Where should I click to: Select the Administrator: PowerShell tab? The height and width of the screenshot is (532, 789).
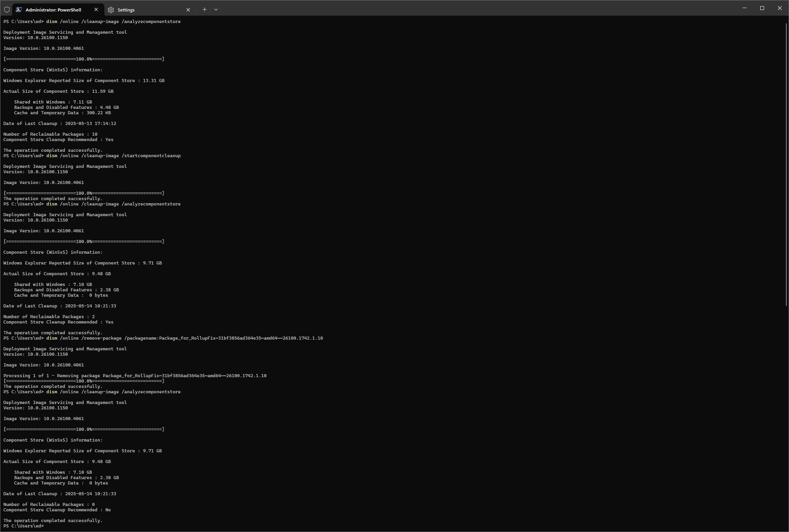pos(54,10)
